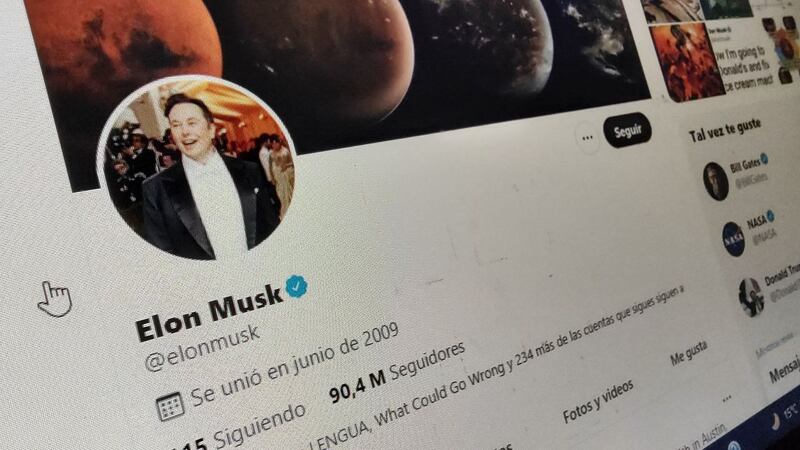Click the moon weather icon in taskbar
The image size is (800, 450).
point(777,421)
